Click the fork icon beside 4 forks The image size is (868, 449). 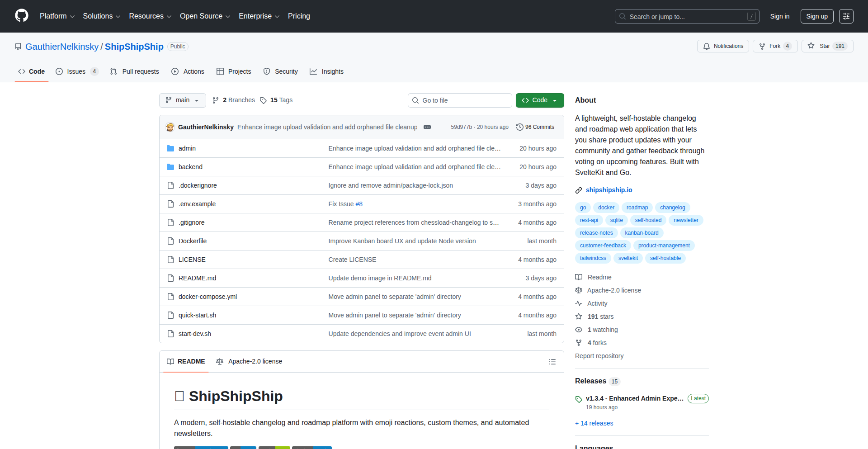[579, 343]
